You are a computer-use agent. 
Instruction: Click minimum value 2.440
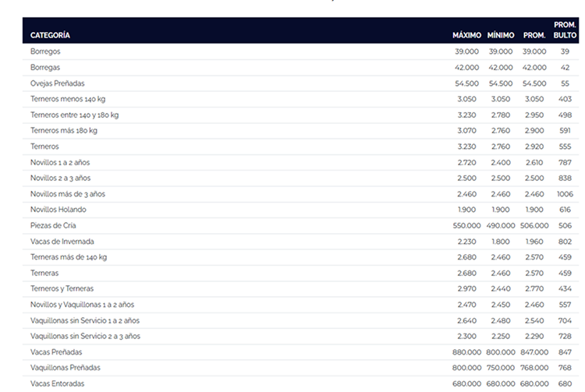[x=501, y=289]
